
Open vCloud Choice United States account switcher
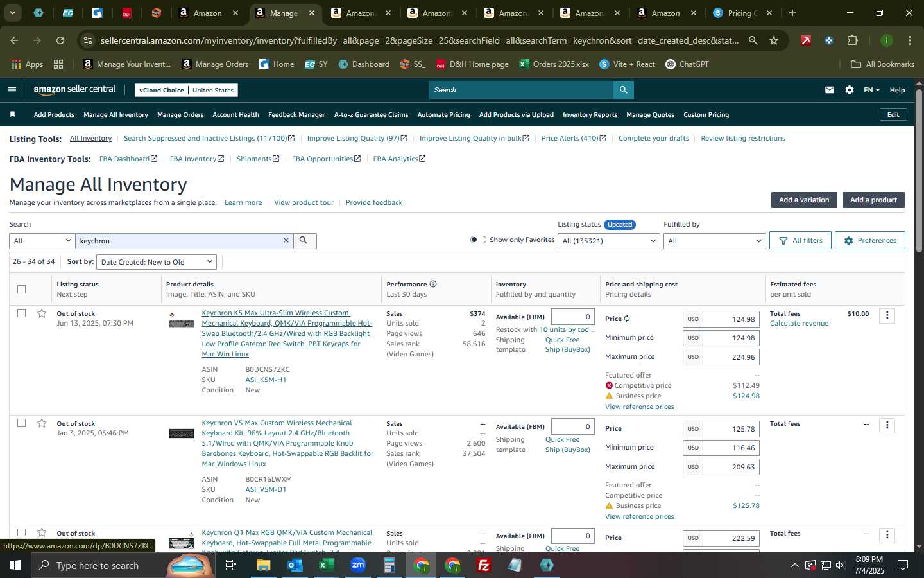pos(187,90)
